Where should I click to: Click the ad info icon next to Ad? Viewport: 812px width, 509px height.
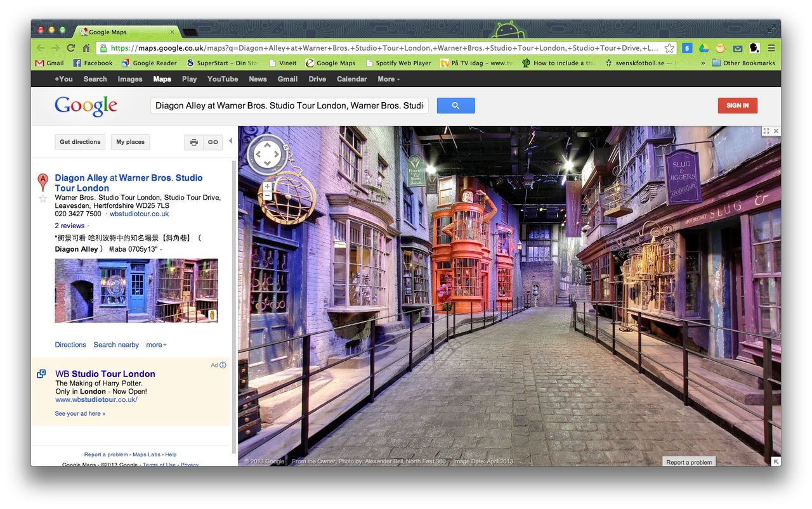223,365
